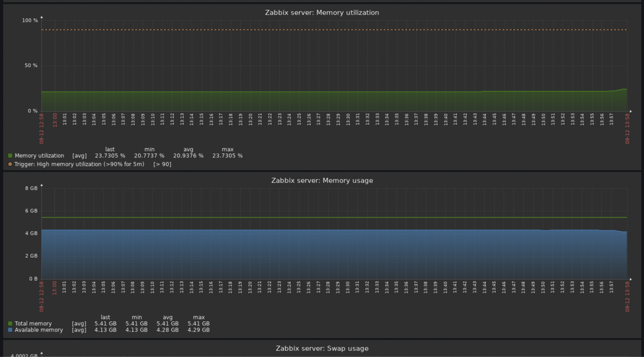Image resolution: width=644 pixels, height=357 pixels.
Task: Click blue Available memory legend swatch
Action: coord(10,330)
